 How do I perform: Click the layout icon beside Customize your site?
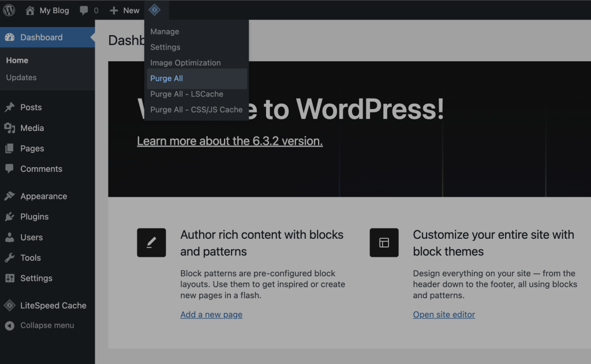pos(384,243)
